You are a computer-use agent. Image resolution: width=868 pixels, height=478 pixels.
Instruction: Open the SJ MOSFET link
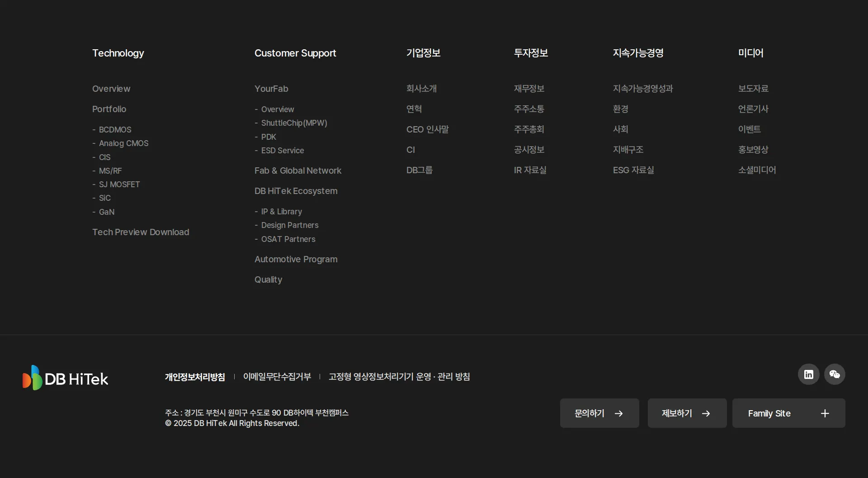tap(119, 185)
